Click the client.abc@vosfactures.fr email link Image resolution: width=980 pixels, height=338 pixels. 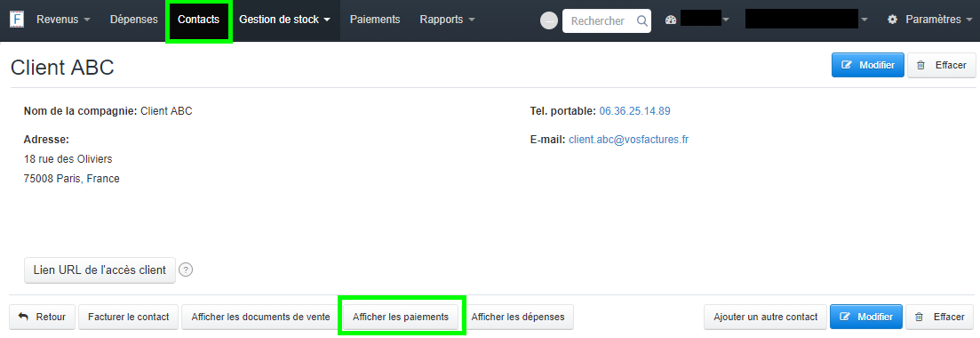[x=629, y=140]
